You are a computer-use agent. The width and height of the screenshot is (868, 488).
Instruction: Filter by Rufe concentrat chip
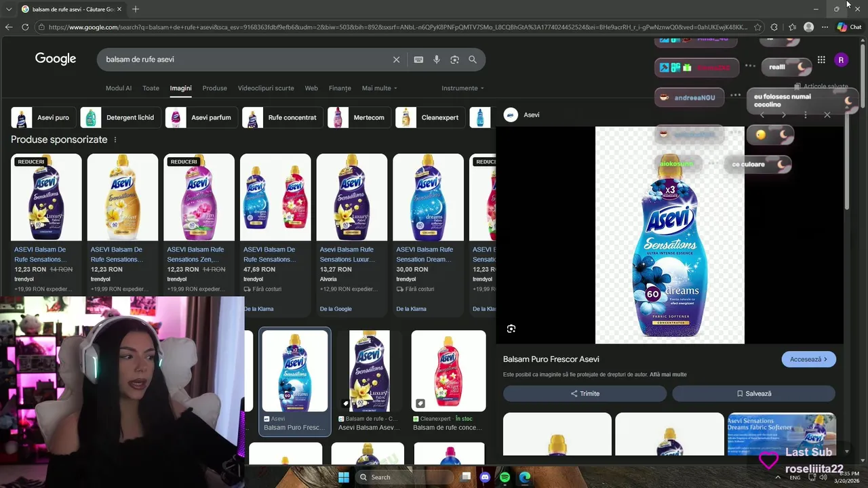pos(282,117)
